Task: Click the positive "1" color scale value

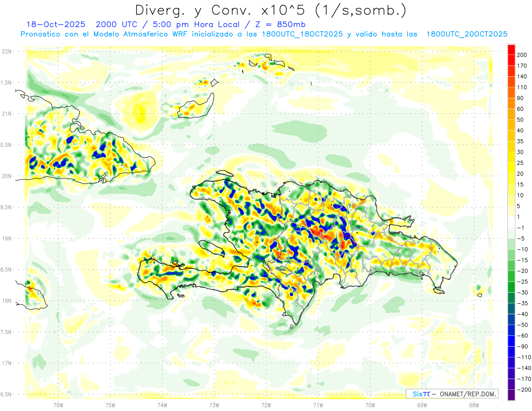Action: point(519,217)
